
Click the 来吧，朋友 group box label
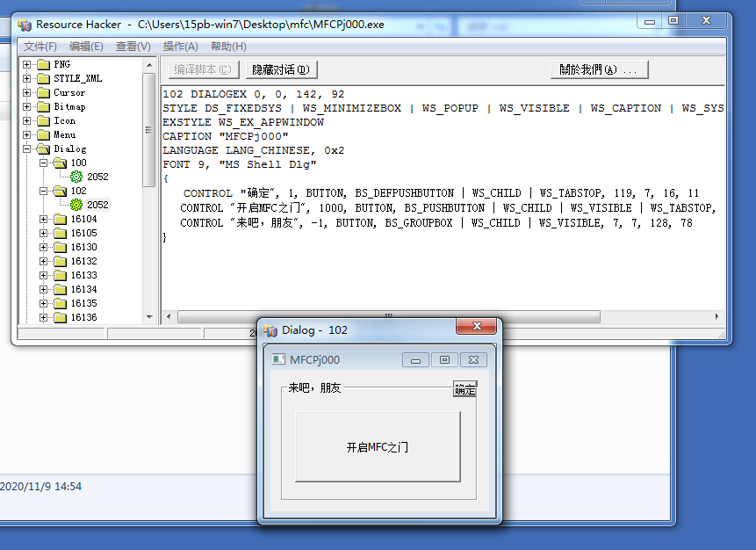[x=314, y=387]
